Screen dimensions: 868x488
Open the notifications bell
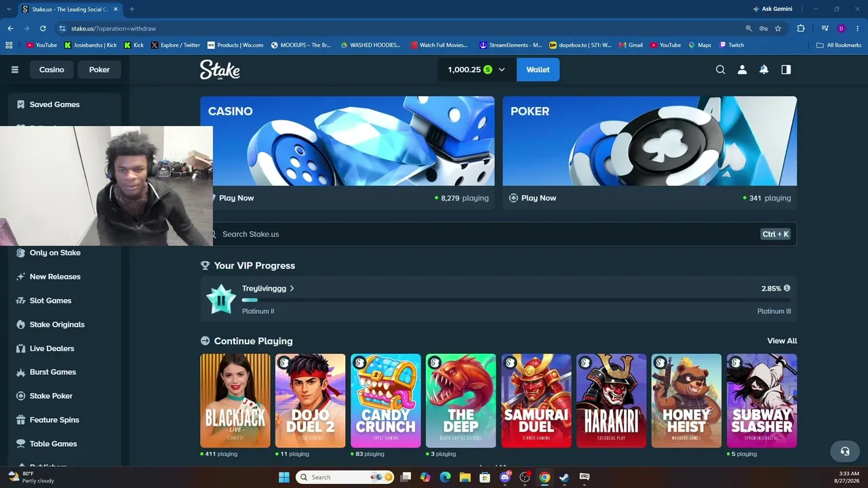[x=764, y=70]
